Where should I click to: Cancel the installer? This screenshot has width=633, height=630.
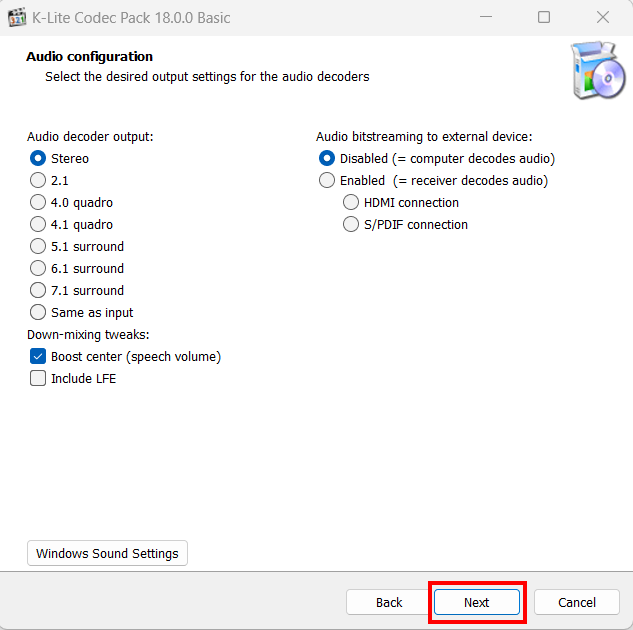click(577, 602)
